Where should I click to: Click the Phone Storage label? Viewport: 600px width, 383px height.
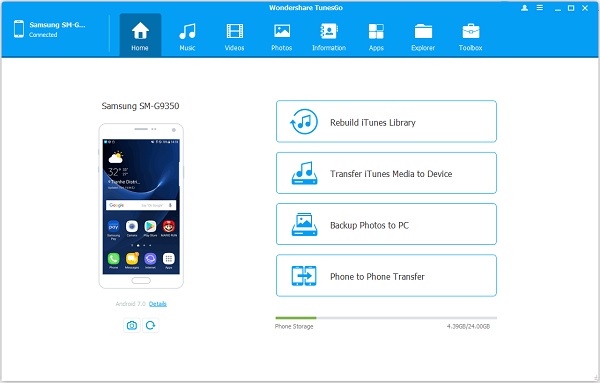[294, 326]
